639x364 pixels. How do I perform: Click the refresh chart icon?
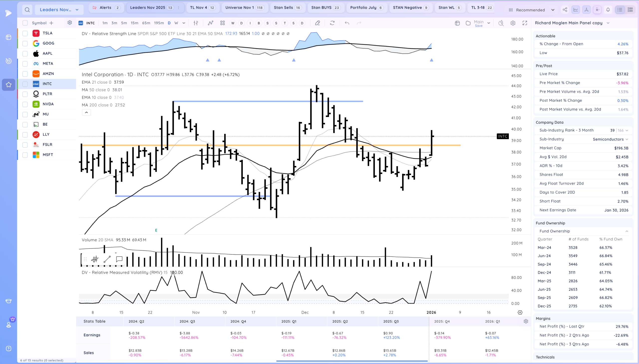click(x=332, y=23)
